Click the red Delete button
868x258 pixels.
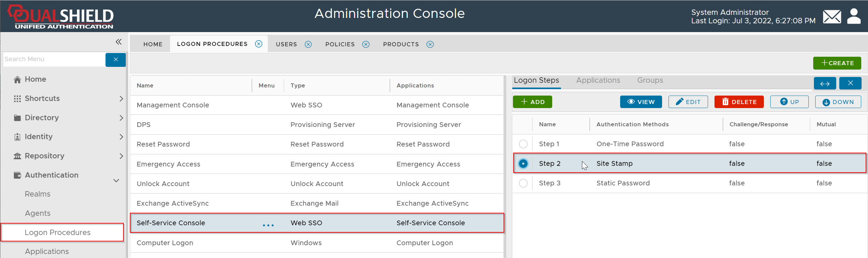[739, 102]
